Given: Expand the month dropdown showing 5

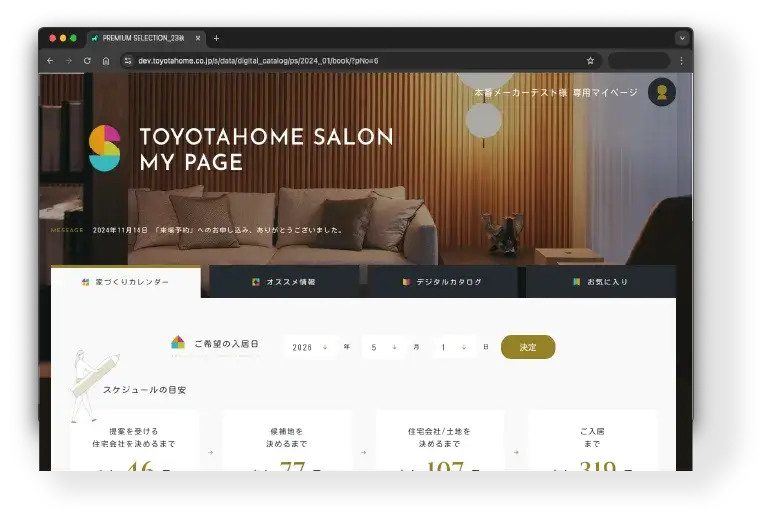Looking at the screenshot, I should pos(383,347).
